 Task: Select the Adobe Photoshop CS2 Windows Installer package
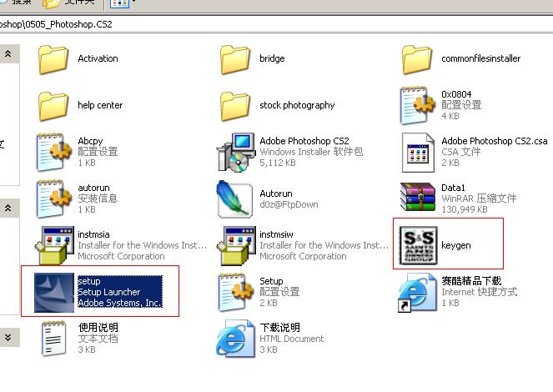coord(236,152)
